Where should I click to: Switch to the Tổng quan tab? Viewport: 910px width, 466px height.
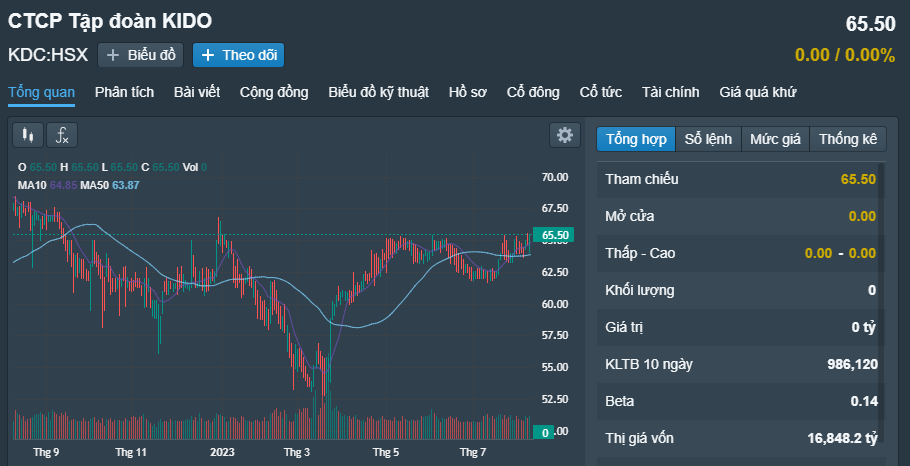[x=41, y=92]
